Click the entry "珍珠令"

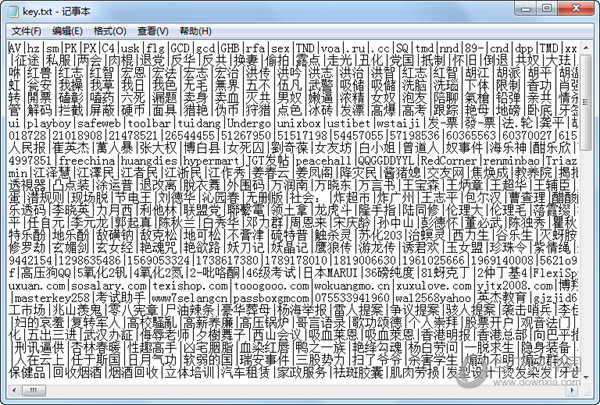point(508,248)
